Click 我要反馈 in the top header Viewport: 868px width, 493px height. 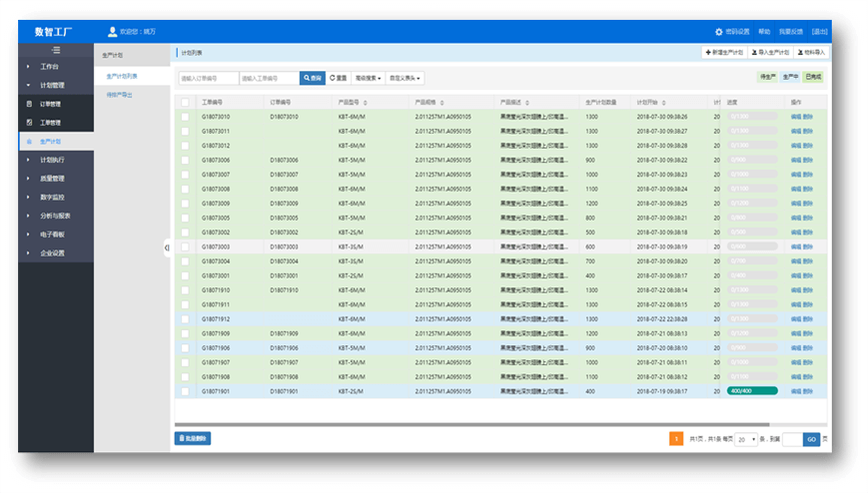tap(790, 32)
